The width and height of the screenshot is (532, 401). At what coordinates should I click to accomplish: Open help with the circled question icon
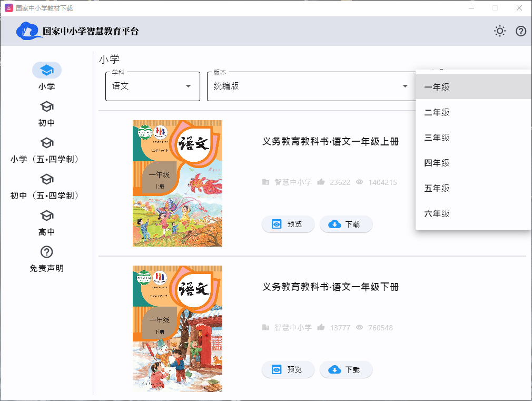[520, 31]
